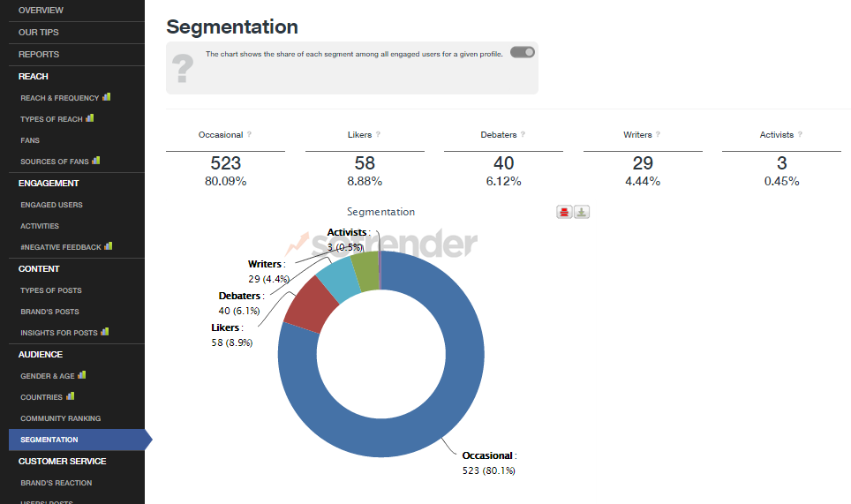This screenshot has height=504, width=851.
Task: Expand the Customer Service section
Action: 62,461
